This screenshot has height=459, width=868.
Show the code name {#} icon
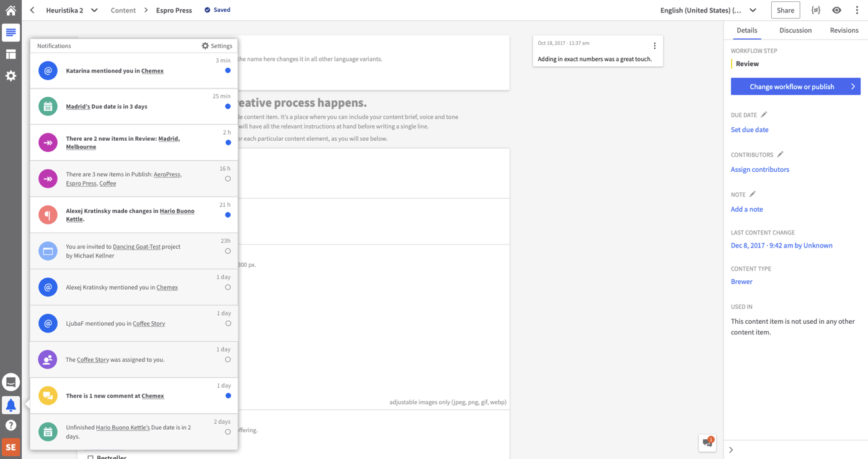816,10
